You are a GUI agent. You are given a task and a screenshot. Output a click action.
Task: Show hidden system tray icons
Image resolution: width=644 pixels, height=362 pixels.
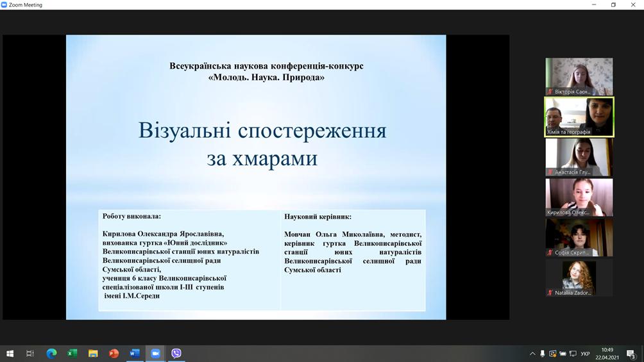(x=532, y=354)
